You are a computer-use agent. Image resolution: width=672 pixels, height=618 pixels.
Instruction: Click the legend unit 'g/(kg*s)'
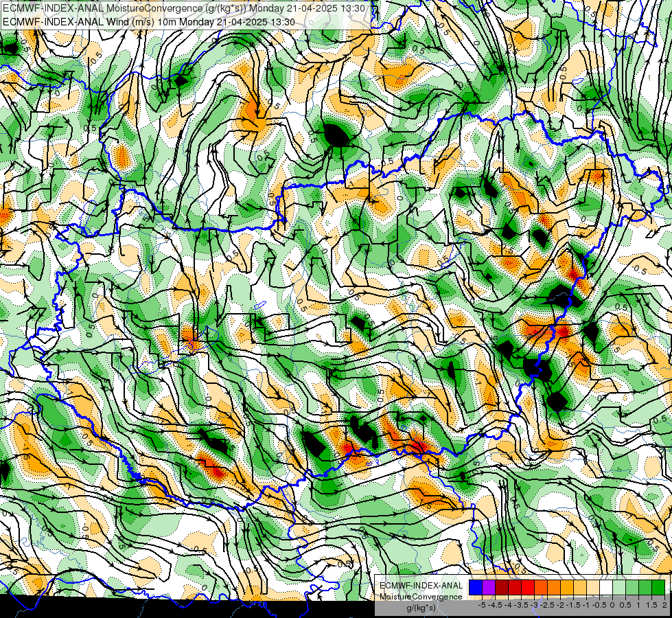point(421,608)
